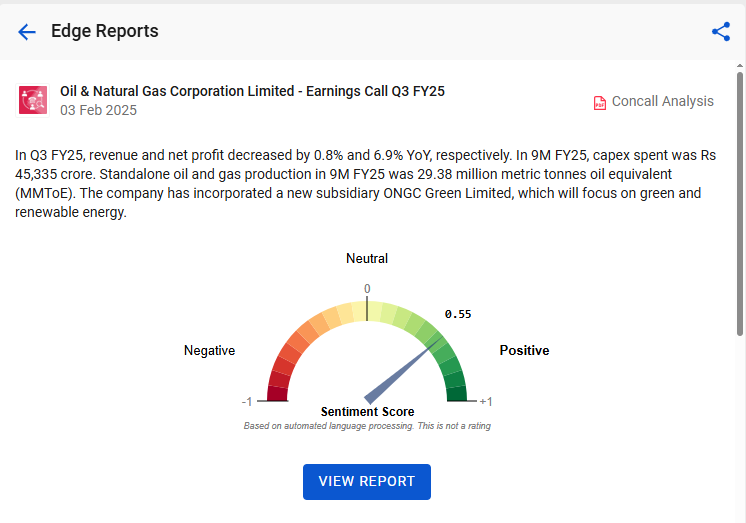The width and height of the screenshot is (746, 523).
Task: Click the ONGC earnings call report thumbnail
Action: click(33, 100)
